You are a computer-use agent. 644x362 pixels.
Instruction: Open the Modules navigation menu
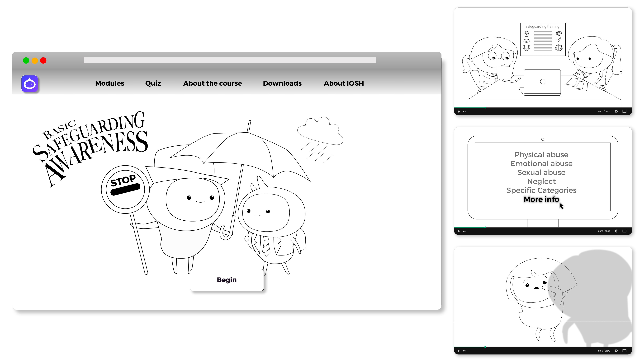pyautogui.click(x=110, y=83)
